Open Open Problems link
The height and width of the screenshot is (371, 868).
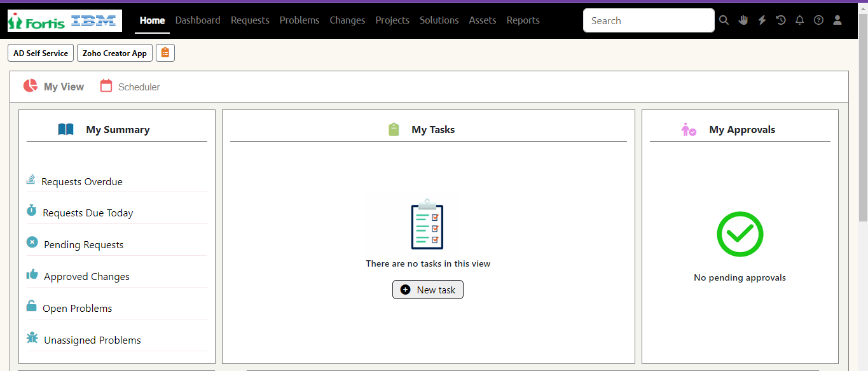coord(78,309)
